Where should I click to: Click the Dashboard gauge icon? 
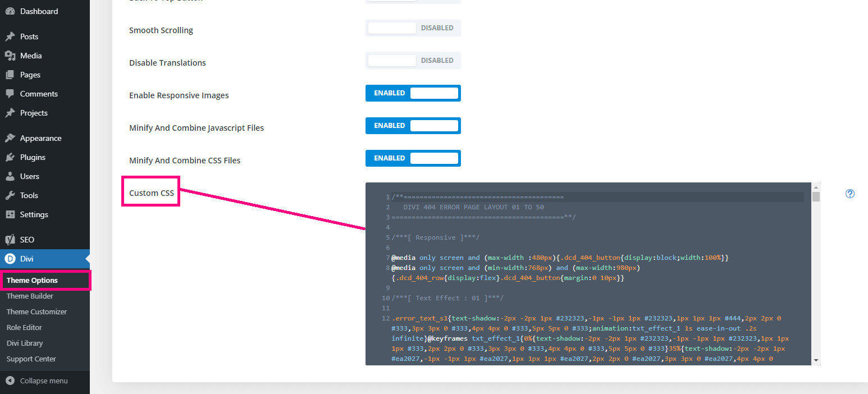pos(10,11)
